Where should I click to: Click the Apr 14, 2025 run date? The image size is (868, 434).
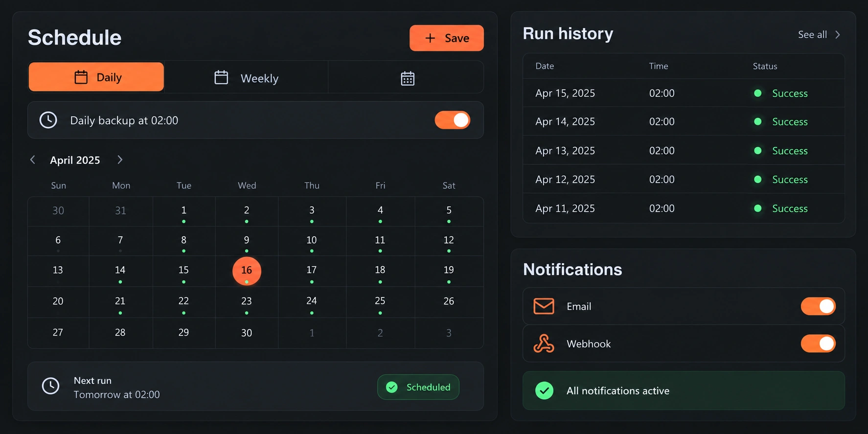click(x=565, y=121)
